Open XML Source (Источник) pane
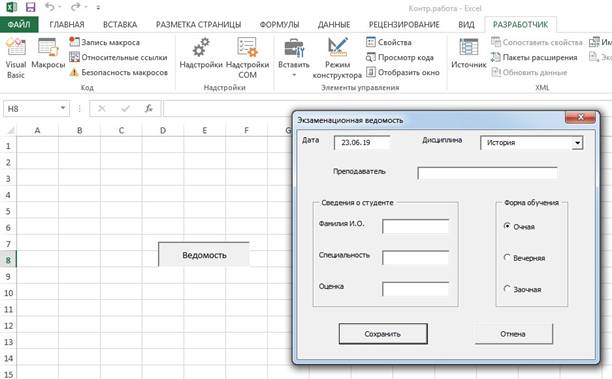The image size is (612, 379). pos(469,53)
